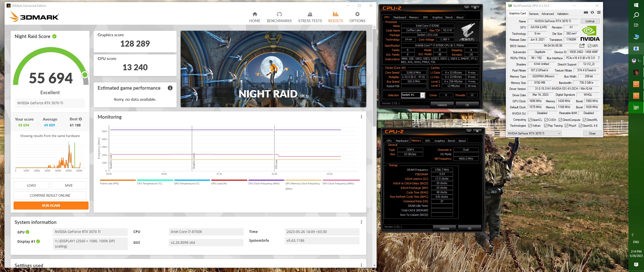
Task: Toggle the DirectCompute checkbox
Action: 560,120
